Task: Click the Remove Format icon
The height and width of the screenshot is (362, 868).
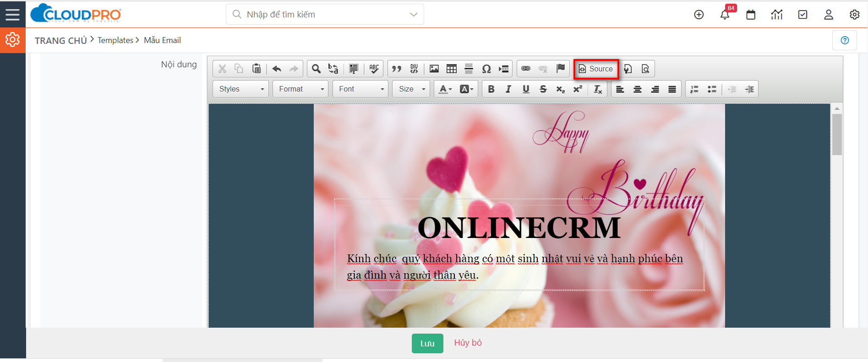Action: [x=598, y=89]
